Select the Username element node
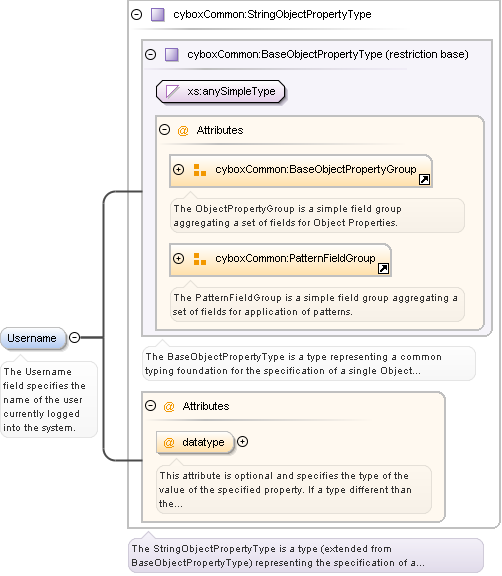The image size is (502, 576). tap(33, 338)
